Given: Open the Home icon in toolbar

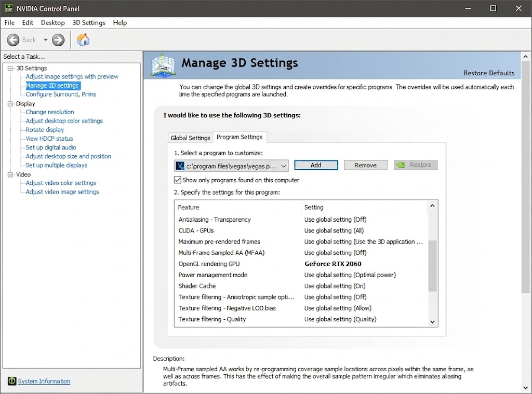Looking at the screenshot, I should pyautogui.click(x=83, y=39).
